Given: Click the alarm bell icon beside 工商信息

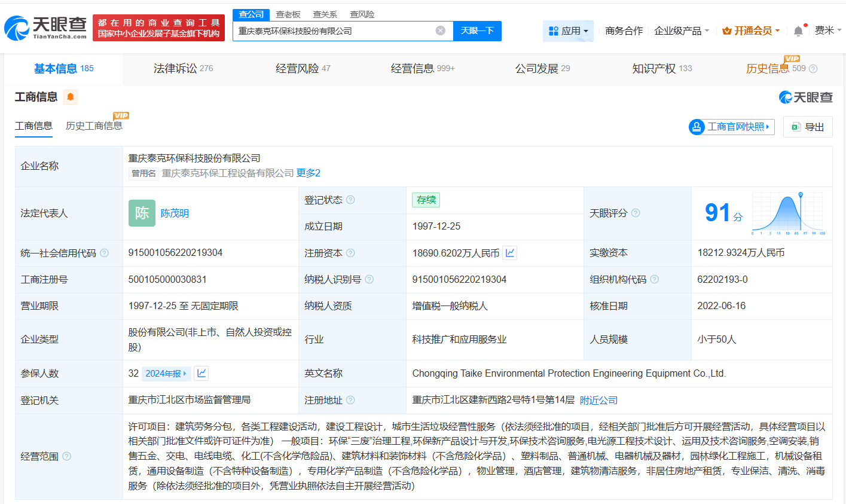Looking at the screenshot, I should pyautogui.click(x=70, y=96).
